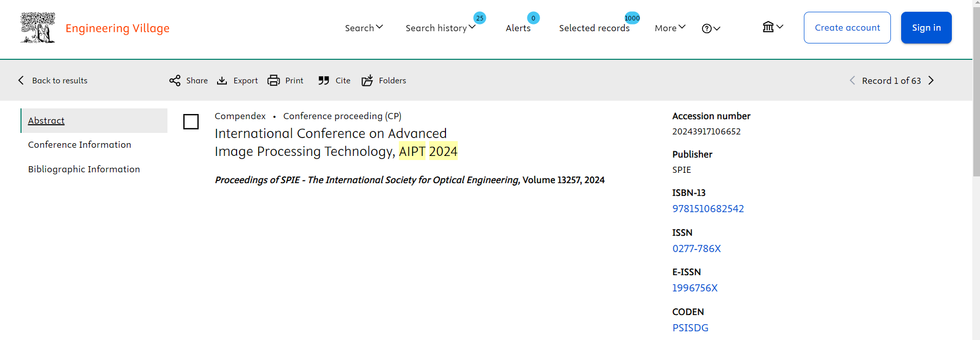
Task: Click the Search history count badge 25
Action: click(x=480, y=18)
